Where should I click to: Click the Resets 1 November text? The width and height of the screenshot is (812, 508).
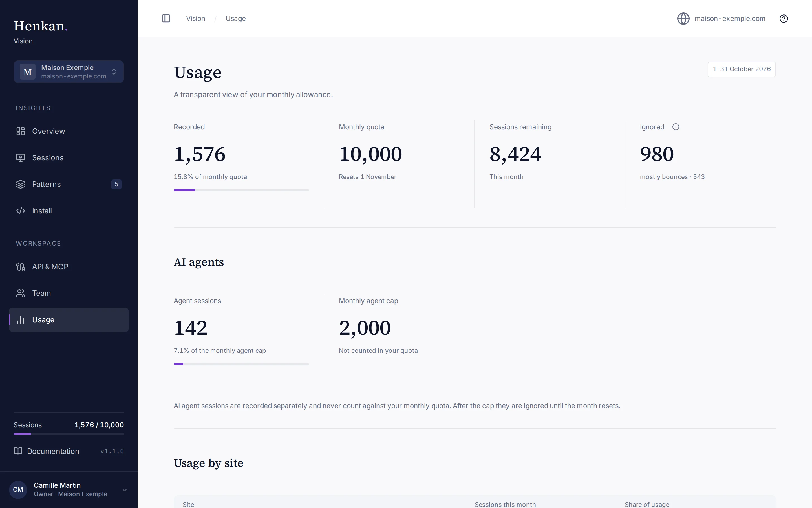point(367,177)
